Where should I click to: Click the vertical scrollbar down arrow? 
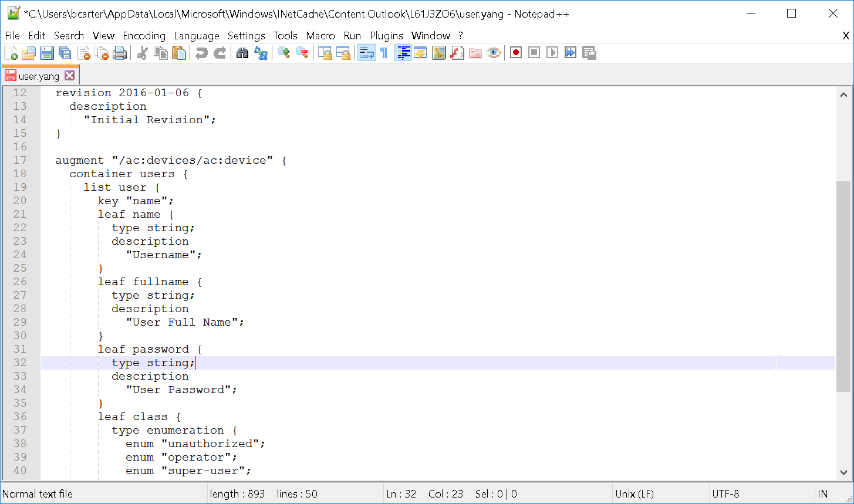pos(843,472)
